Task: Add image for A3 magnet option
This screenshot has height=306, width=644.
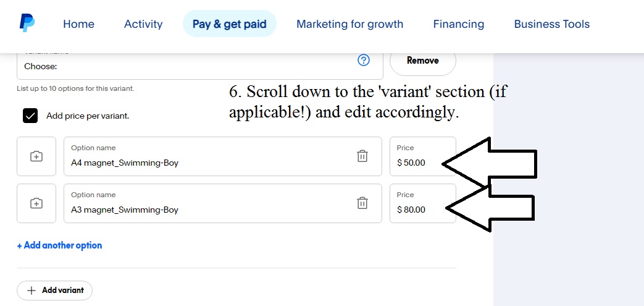Action: click(36, 203)
